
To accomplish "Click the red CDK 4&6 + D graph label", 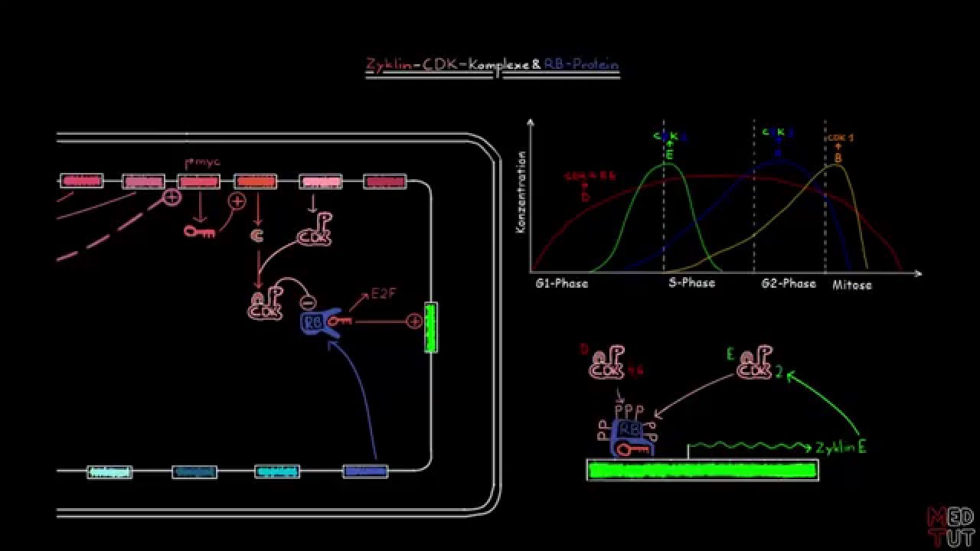I will 590,186.
